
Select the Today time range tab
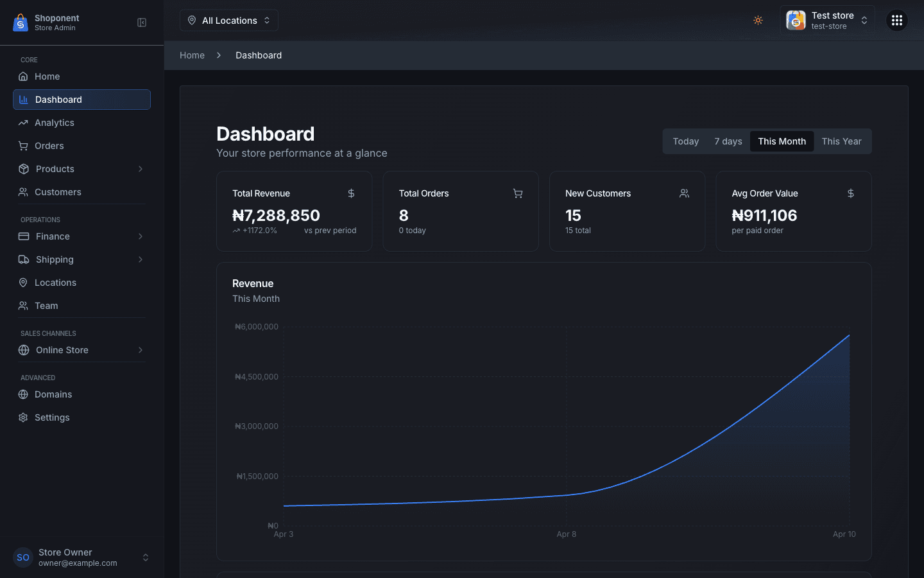tap(686, 141)
